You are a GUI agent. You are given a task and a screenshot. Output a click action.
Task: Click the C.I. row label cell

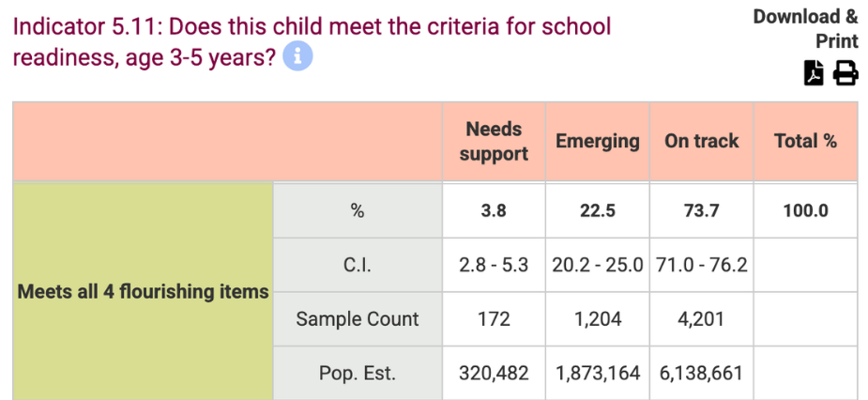[x=358, y=266]
